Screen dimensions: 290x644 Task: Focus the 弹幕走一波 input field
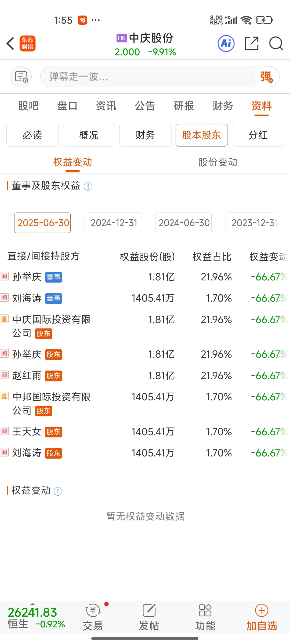[147, 77]
